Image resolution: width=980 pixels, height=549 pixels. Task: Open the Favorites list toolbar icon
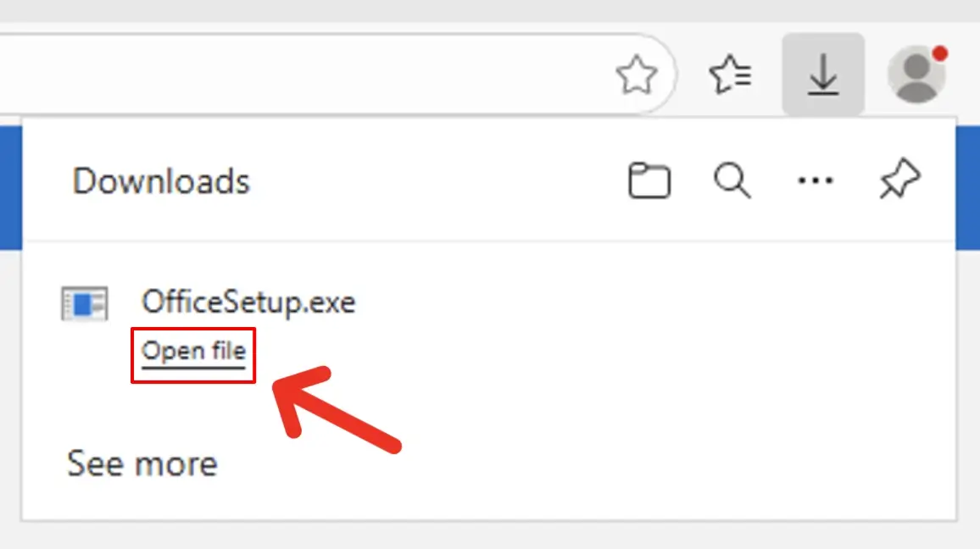tap(730, 77)
